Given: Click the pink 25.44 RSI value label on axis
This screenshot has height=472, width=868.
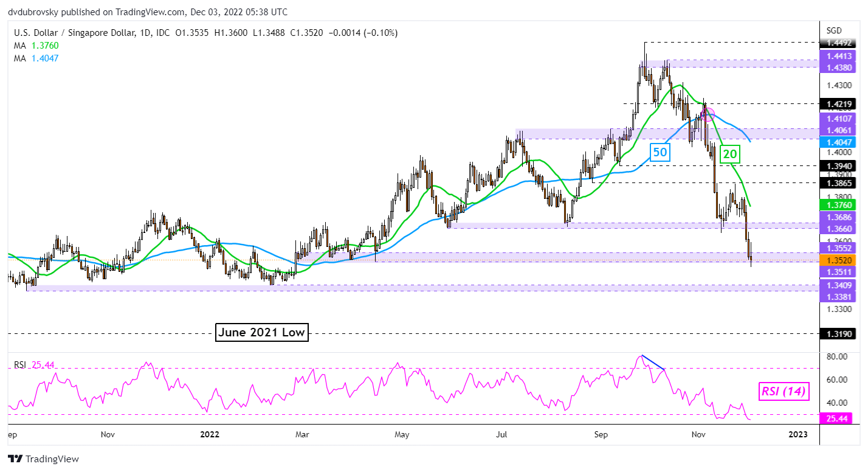Looking at the screenshot, I should point(836,418).
